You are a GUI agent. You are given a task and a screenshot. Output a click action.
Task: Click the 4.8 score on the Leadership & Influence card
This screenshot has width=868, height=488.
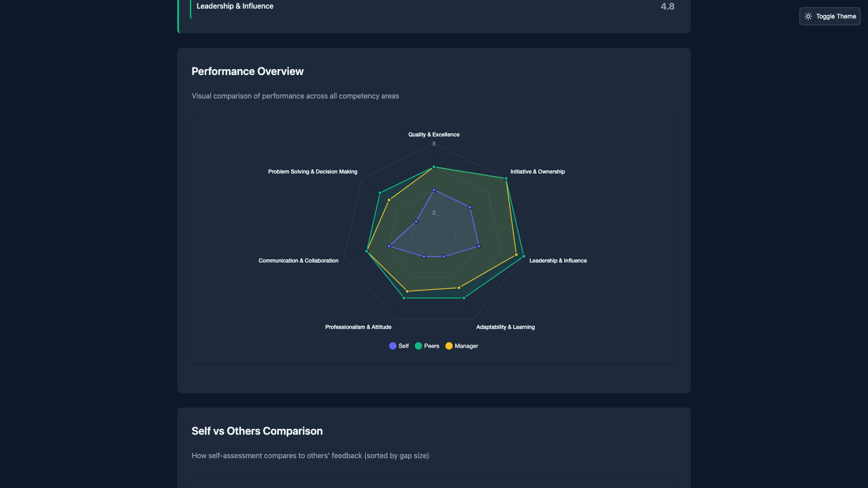[667, 6]
